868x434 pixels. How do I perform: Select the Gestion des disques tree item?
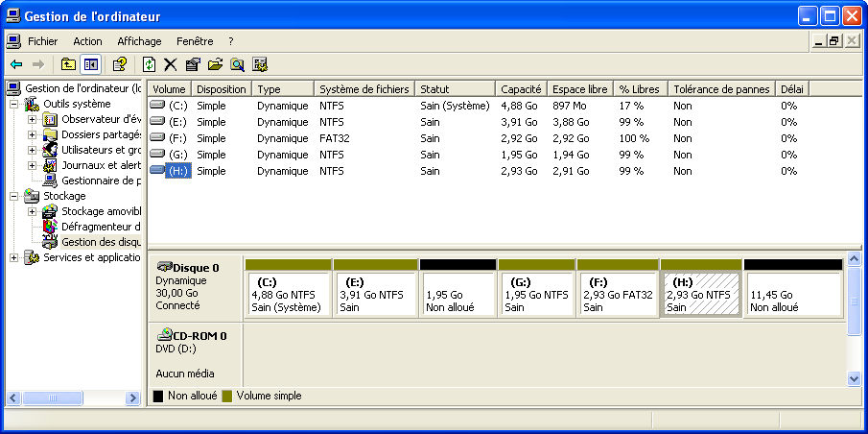[101, 242]
